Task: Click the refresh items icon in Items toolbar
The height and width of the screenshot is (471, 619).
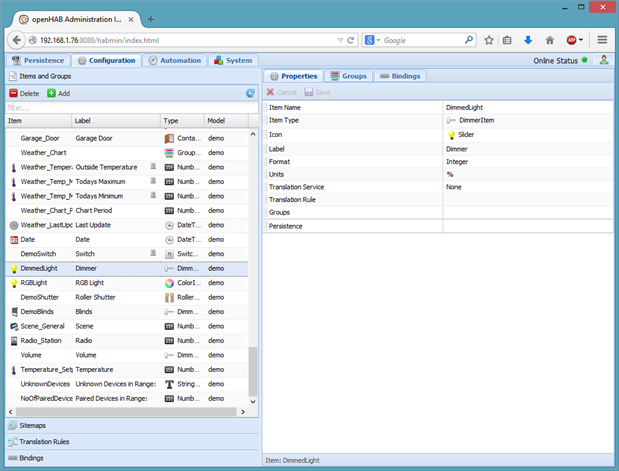Action: 250,93
